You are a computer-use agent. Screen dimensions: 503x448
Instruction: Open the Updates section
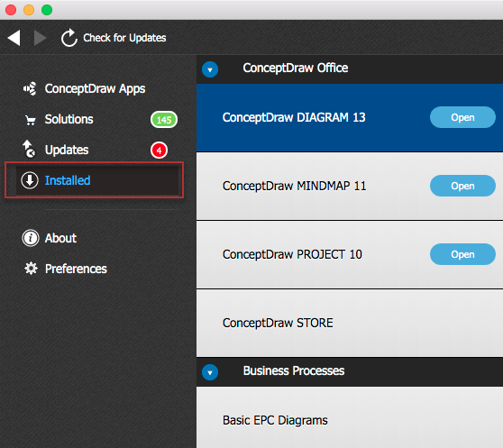click(x=67, y=150)
